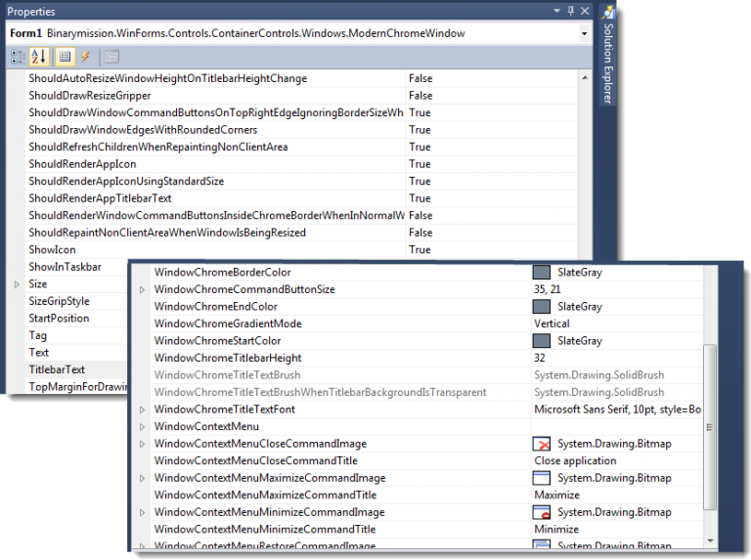The width and height of the screenshot is (751, 560).
Task: Select the TitlebarText property
Action: (x=57, y=370)
